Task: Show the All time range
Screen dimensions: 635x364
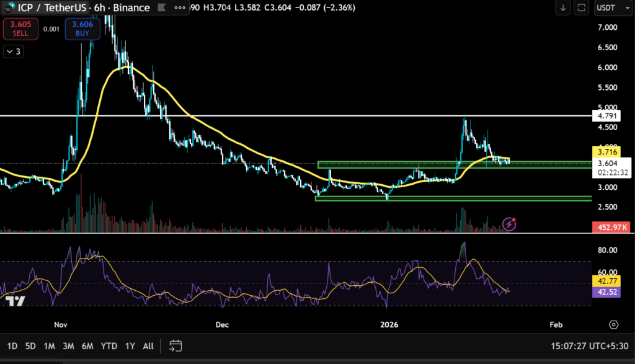Action: click(x=148, y=345)
